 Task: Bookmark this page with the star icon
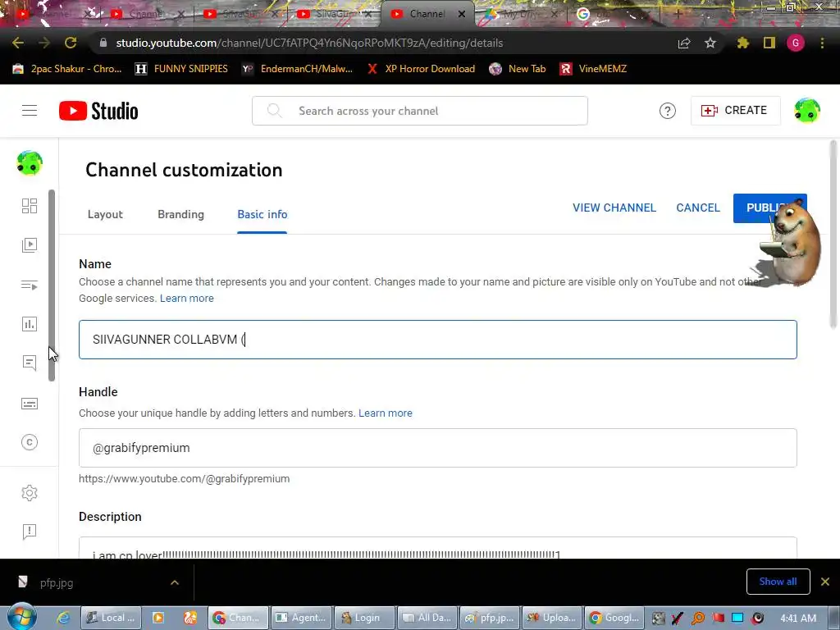point(710,43)
